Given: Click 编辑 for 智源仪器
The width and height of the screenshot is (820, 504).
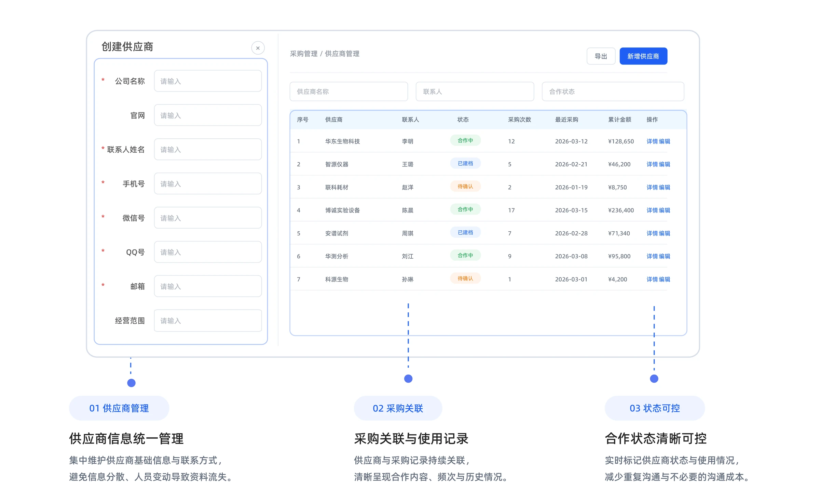Looking at the screenshot, I should pos(665,164).
